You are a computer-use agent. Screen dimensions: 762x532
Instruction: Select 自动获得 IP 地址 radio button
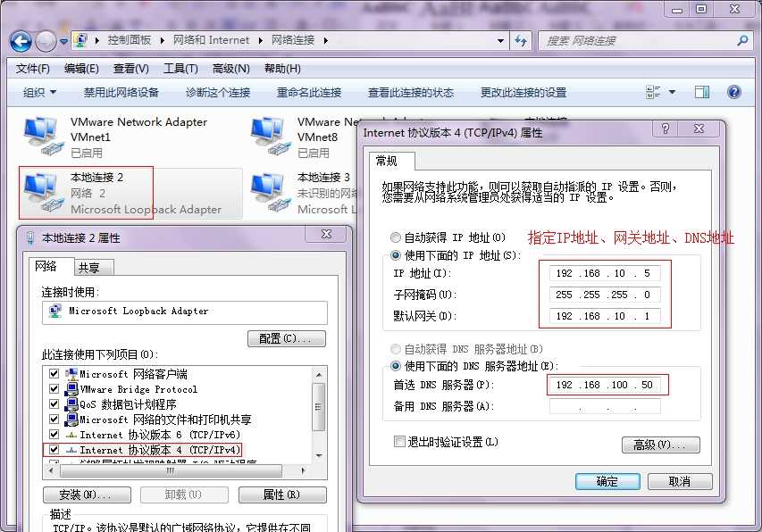point(396,237)
